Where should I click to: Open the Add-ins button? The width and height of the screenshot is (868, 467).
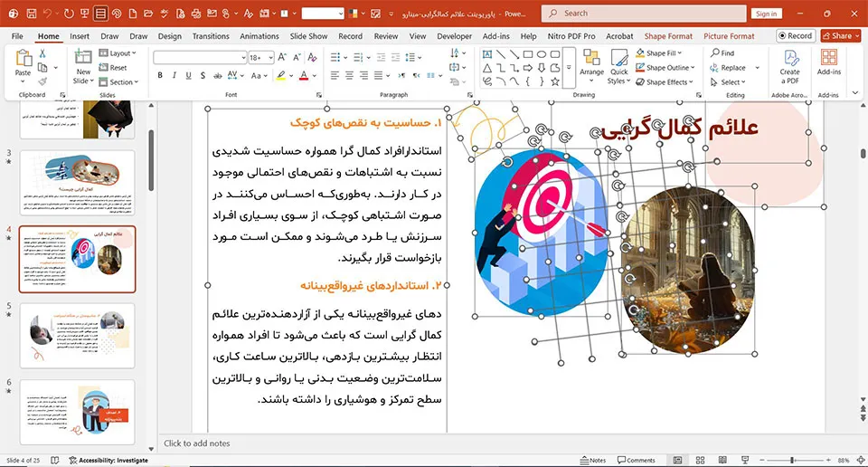pos(829,62)
